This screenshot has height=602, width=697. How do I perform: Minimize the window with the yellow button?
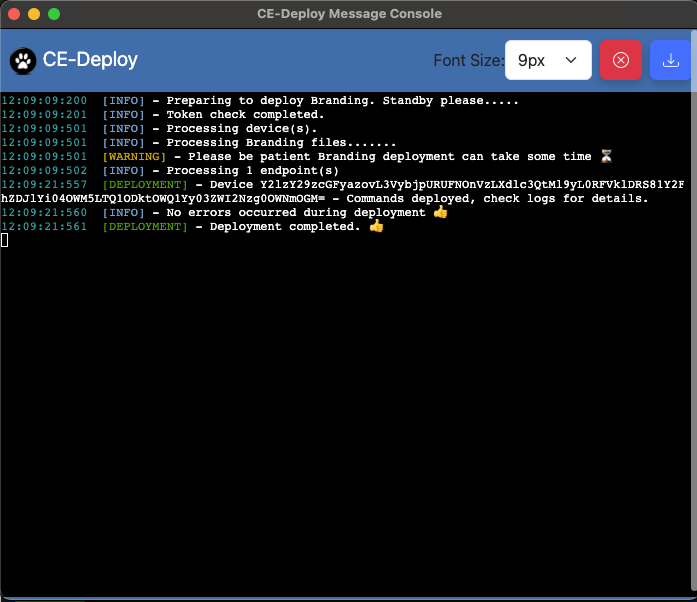34,14
